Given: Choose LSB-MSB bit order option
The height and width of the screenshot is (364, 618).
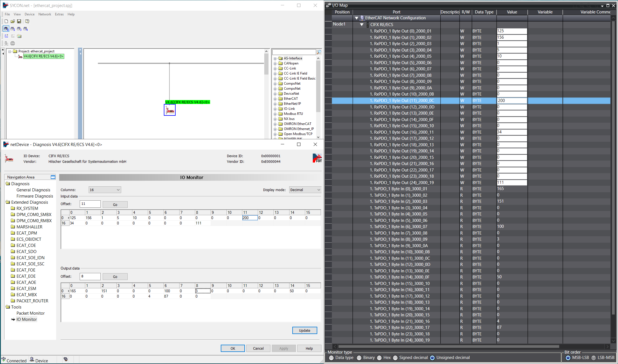Looking at the screenshot, I should 594,358.
